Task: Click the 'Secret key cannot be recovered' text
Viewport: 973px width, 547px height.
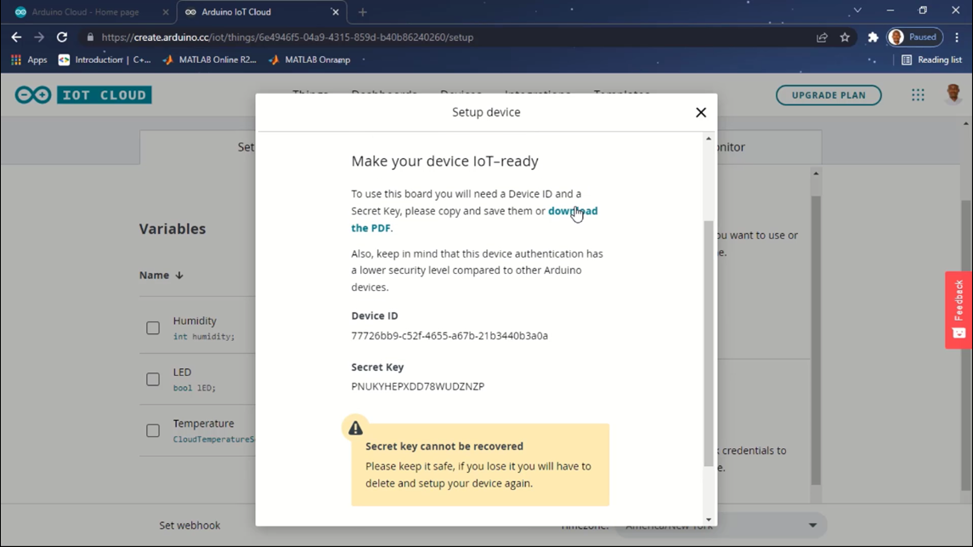Action: point(444,446)
